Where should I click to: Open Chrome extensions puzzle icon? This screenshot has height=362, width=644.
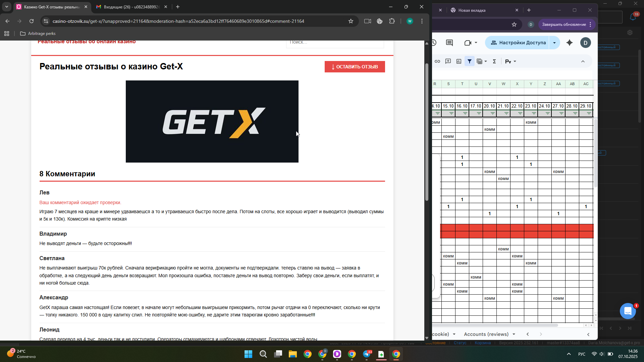coord(392,21)
